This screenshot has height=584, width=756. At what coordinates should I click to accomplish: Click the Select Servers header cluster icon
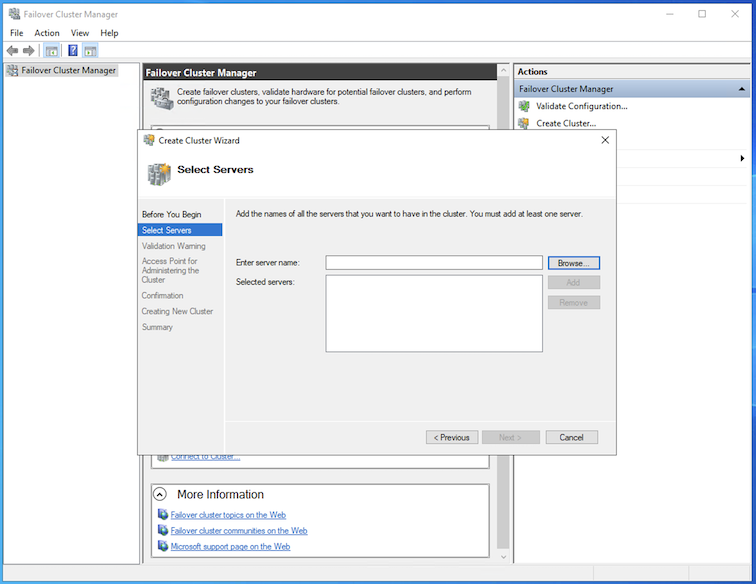pos(159,174)
